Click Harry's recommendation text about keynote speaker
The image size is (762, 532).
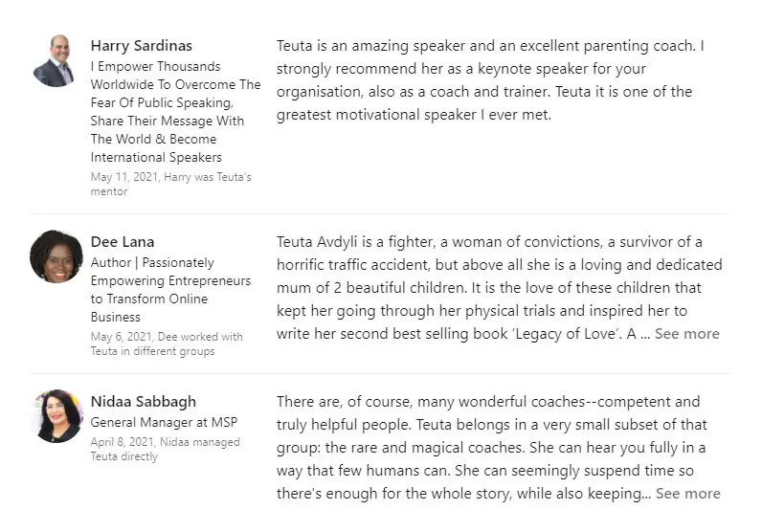490,80
